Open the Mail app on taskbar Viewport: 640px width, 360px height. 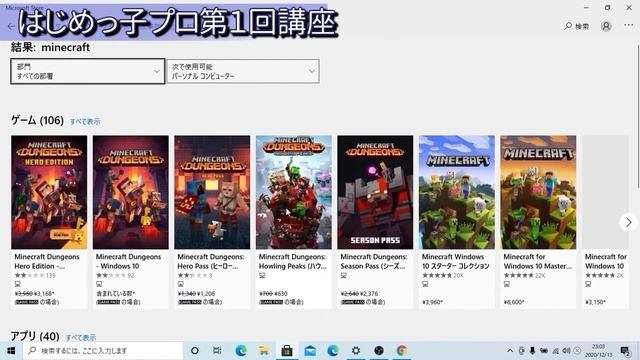(x=310, y=351)
